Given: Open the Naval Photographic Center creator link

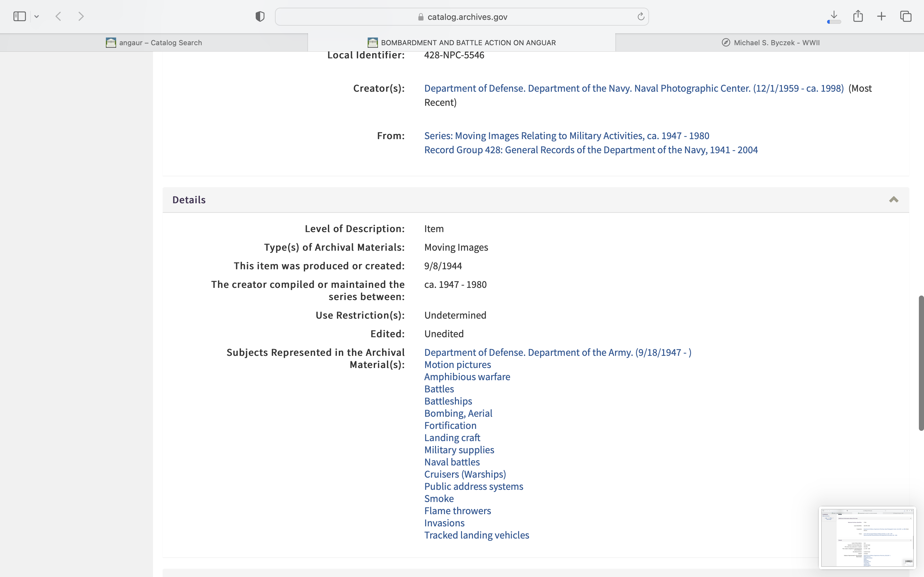Looking at the screenshot, I should (x=633, y=88).
